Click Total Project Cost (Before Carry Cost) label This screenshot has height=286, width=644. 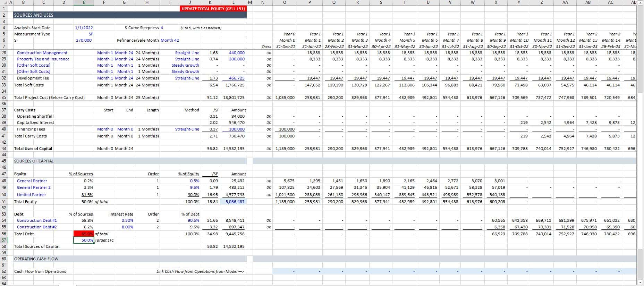[49, 98]
